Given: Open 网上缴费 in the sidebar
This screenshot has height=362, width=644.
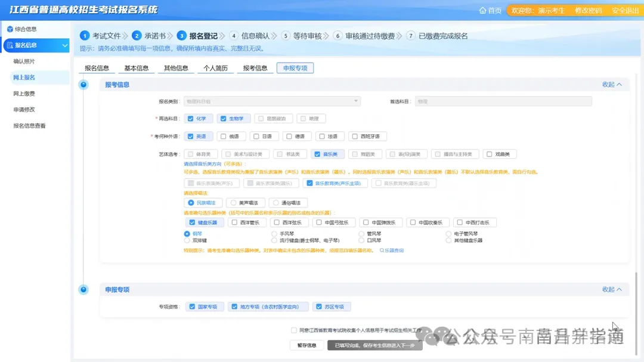Looking at the screenshot, I should 24,94.
